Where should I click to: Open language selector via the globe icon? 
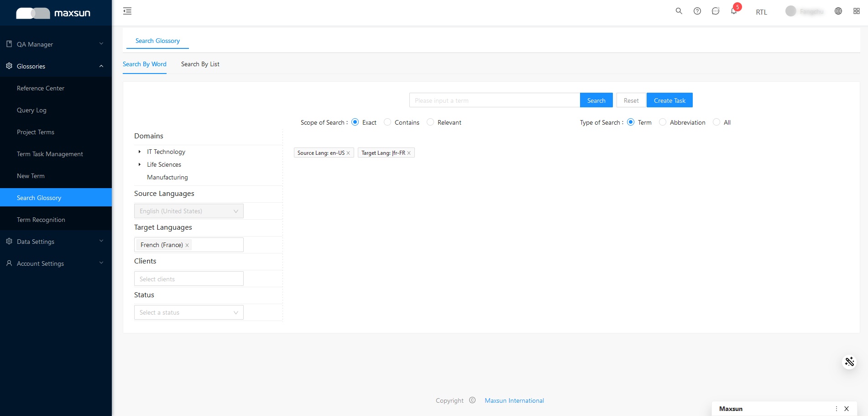click(838, 11)
